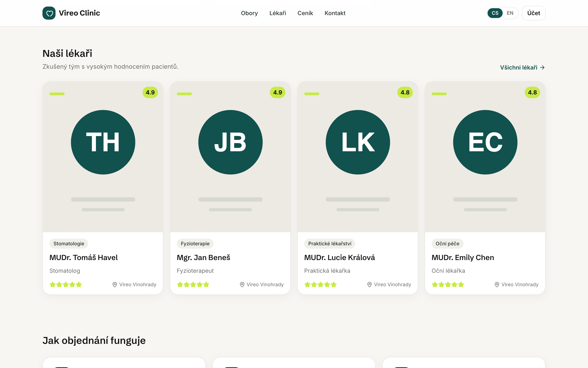Open Mgr. Jan Beneš profile name
Screen dimensions: 588x368
click(203, 258)
